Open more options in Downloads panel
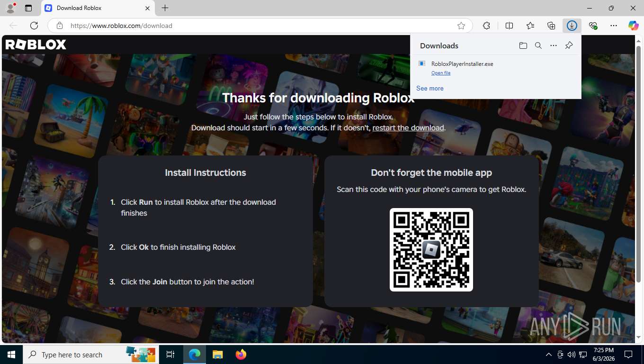The height and width of the screenshot is (364, 644). [554, 45]
